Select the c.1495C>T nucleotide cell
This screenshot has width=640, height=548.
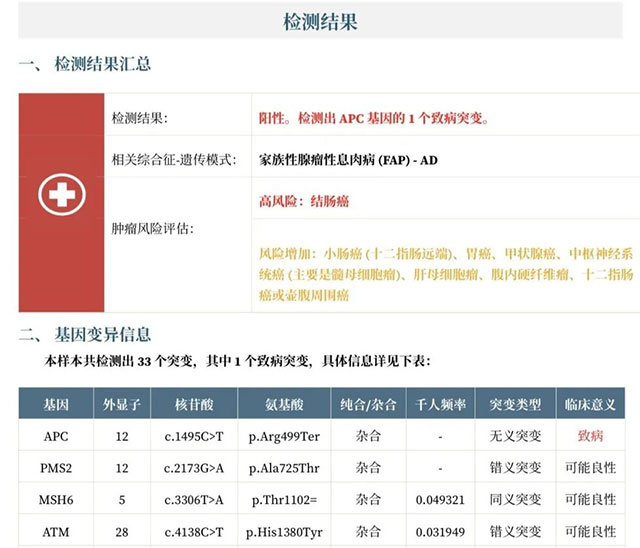point(194,437)
